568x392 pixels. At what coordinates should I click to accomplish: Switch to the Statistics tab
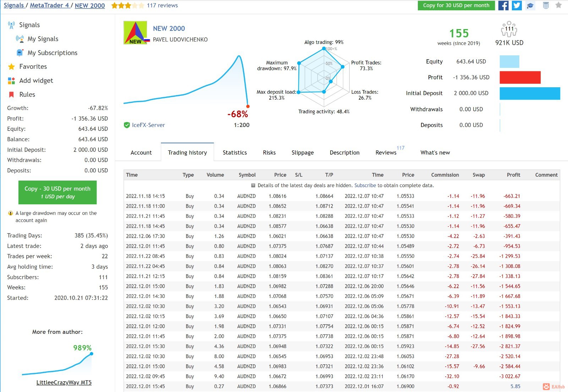235,153
